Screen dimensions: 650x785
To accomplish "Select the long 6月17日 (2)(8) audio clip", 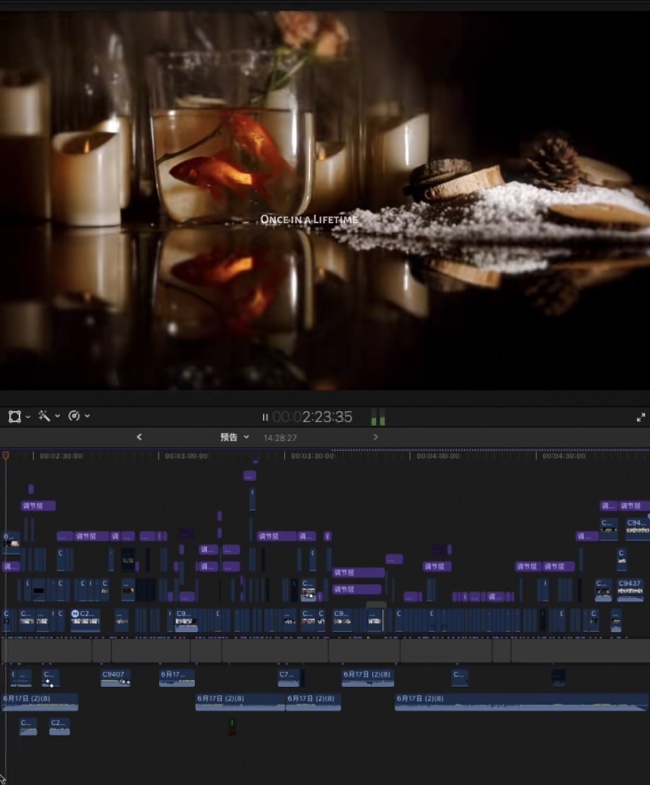I will coord(521,702).
